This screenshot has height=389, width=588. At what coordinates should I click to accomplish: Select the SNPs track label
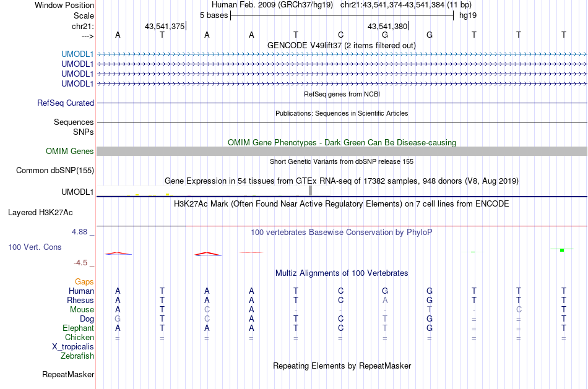84,132
